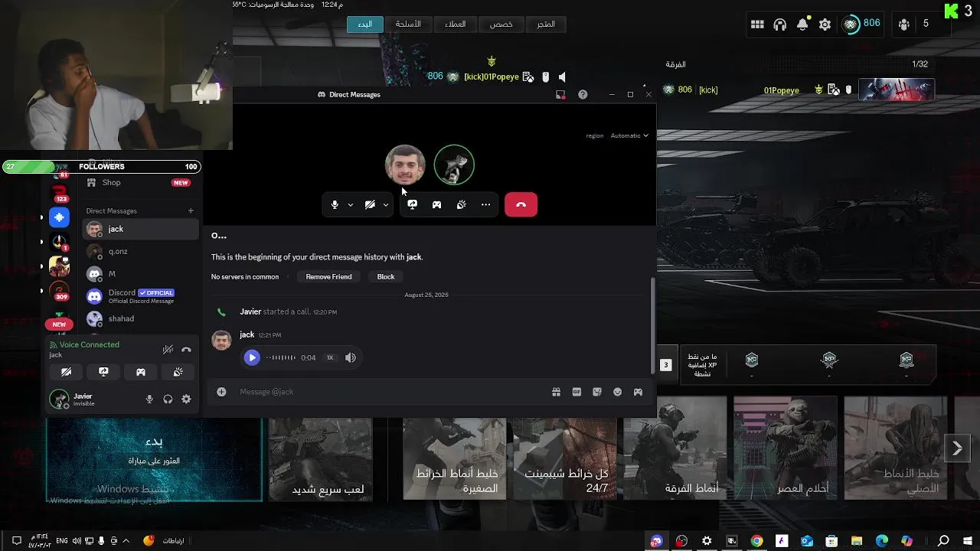Open the server icon with 123 badge
This screenshot has height=551, width=980.
click(x=59, y=191)
